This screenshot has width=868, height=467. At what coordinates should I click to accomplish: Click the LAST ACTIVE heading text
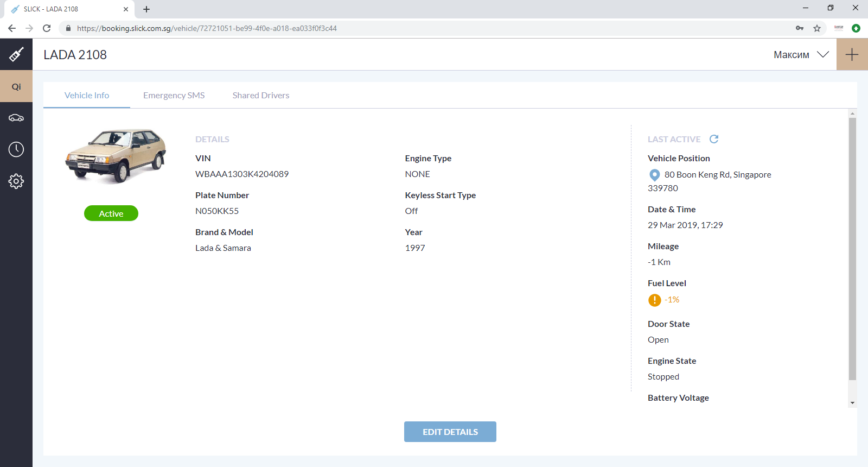pyautogui.click(x=674, y=139)
